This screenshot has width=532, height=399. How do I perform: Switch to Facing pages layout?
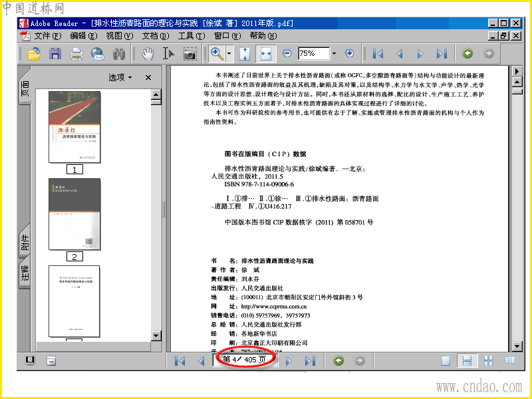point(510,360)
